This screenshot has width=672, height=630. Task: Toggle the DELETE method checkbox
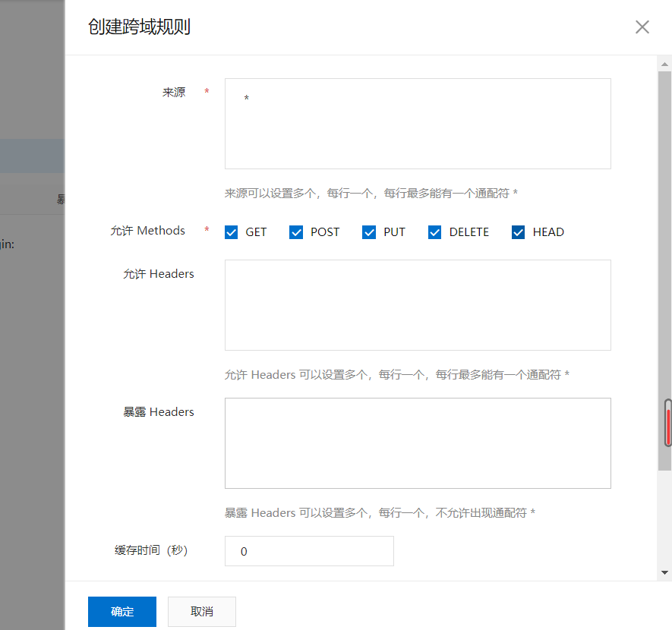434,232
